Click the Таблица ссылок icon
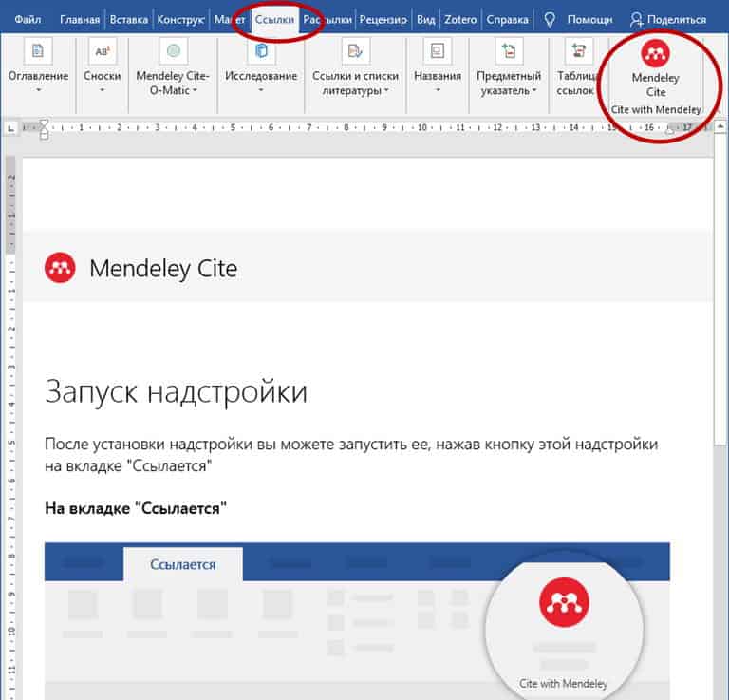Screen dimensions: 729x700 (578, 50)
